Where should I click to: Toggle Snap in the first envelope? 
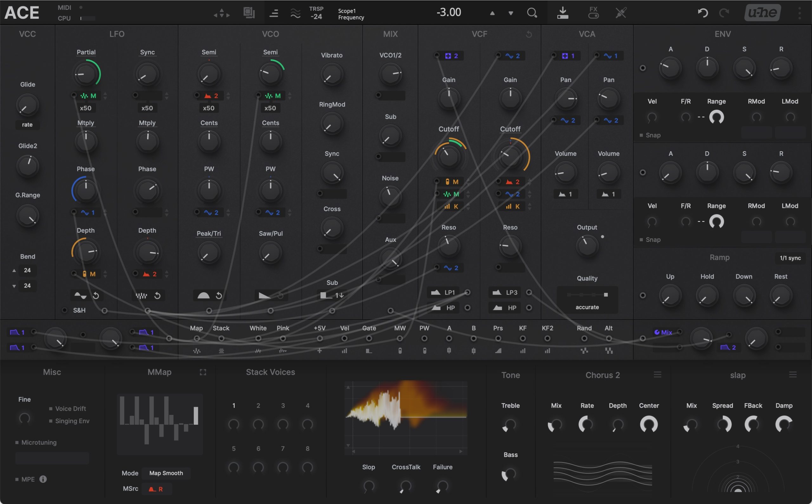(650, 135)
